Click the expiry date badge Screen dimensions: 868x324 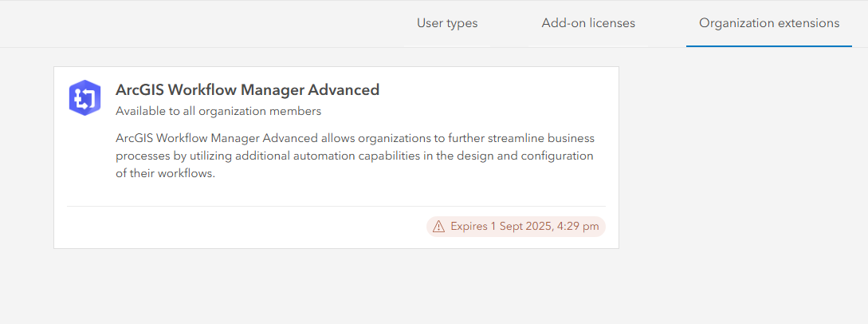coord(516,227)
